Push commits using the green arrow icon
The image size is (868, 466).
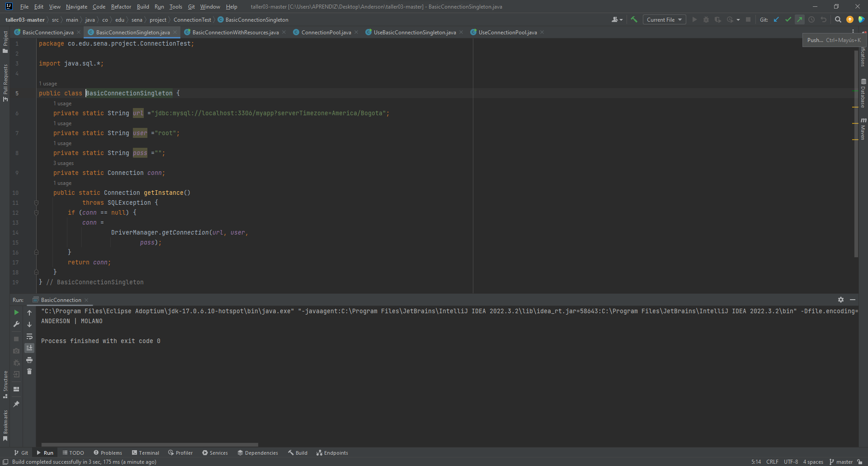pos(800,19)
